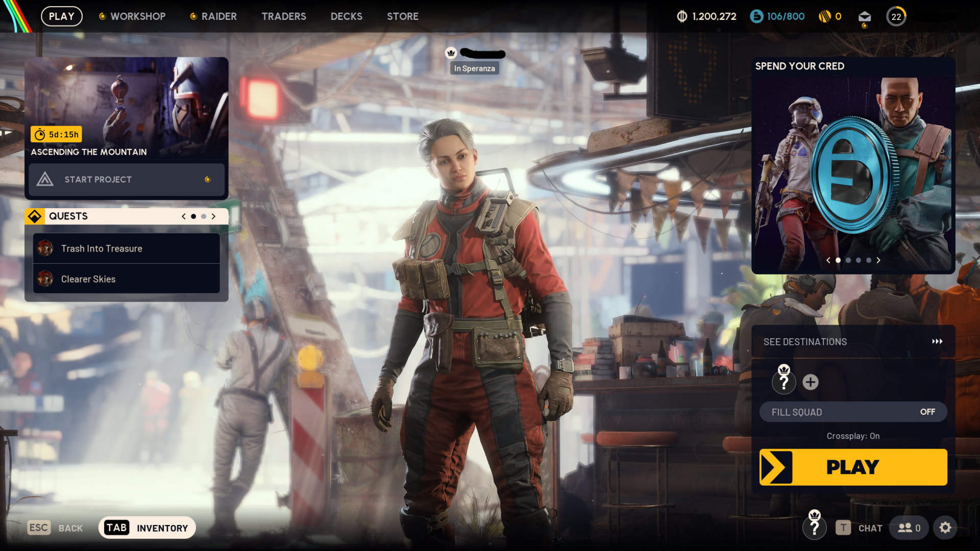Click the yellow play arrow icon
This screenshot has height=551, width=980.
tap(776, 467)
